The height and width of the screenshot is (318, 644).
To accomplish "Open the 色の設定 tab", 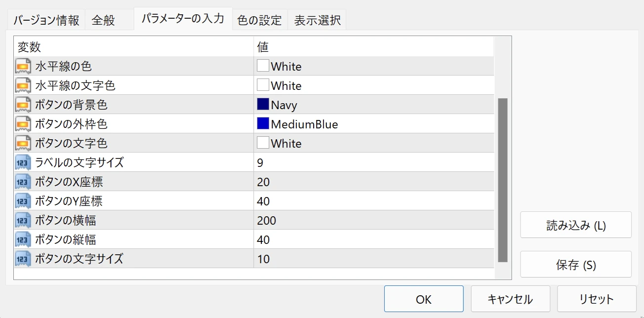I will (259, 20).
